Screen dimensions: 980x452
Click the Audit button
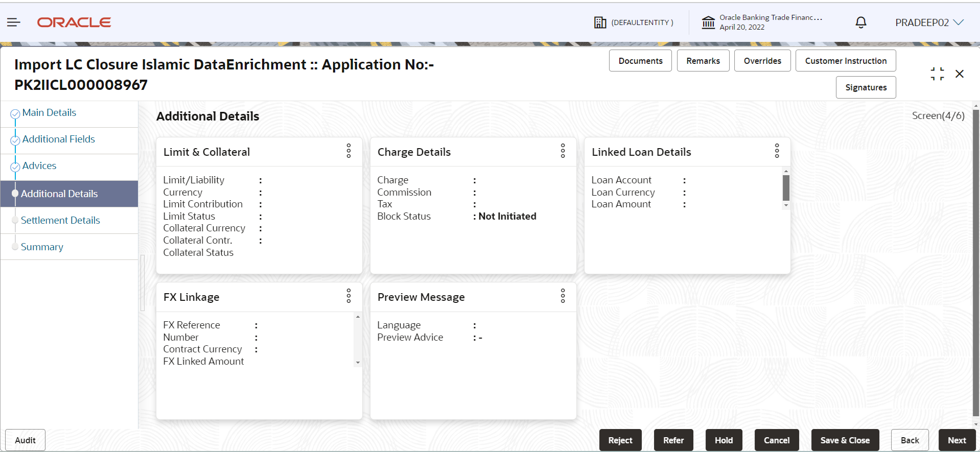(x=25, y=440)
